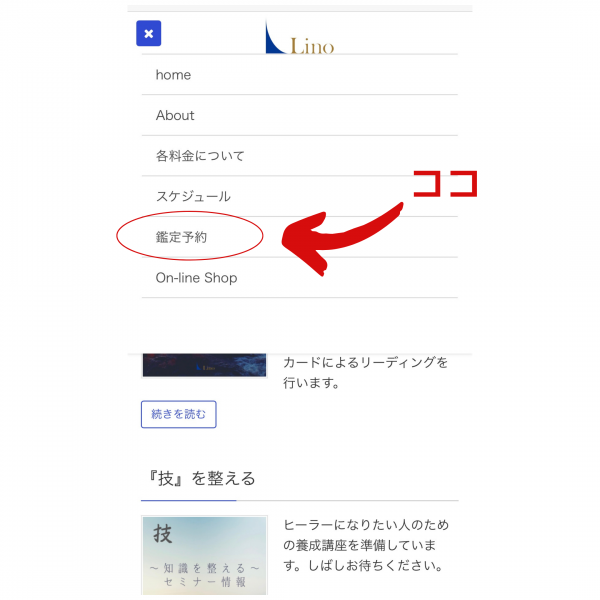Viewport: 600px width, 600px height.
Task: Click the gold Lino wordmark
Action: [312, 46]
